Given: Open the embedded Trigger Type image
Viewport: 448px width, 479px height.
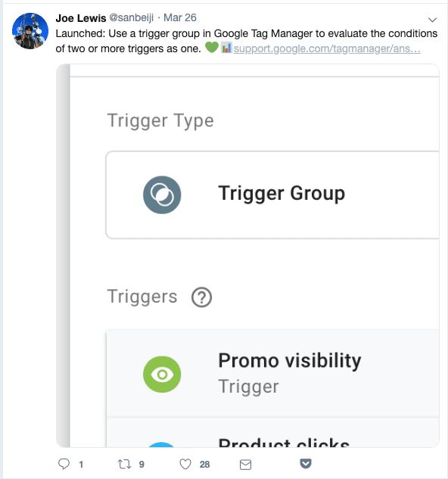Looking at the screenshot, I should (247, 256).
